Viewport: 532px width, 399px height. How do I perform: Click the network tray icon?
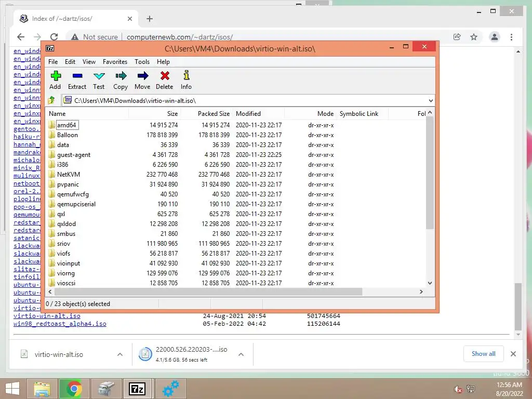pos(471,389)
